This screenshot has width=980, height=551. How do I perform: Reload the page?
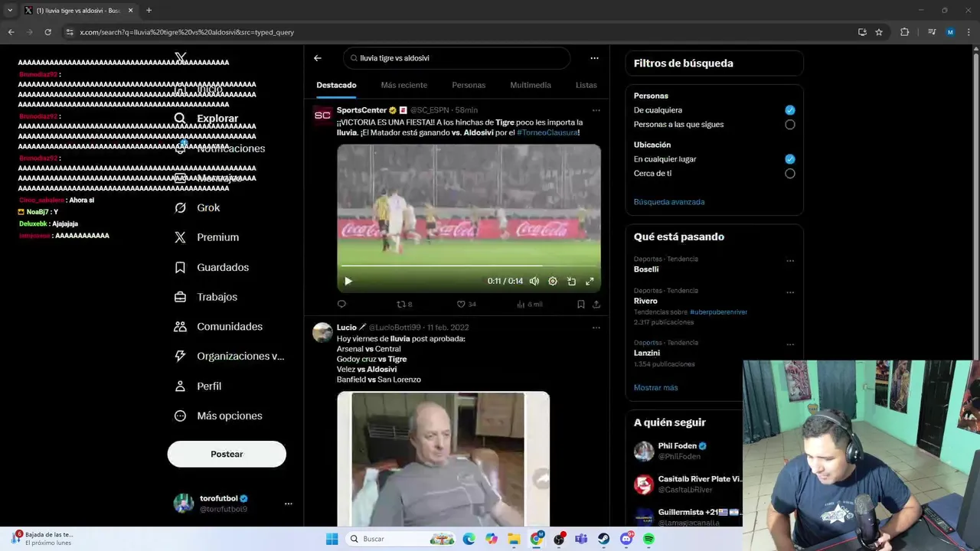[x=47, y=32]
